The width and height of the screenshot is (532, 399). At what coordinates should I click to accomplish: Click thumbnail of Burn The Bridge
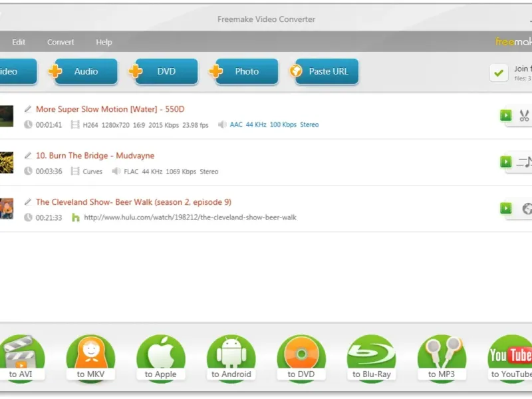click(7, 162)
